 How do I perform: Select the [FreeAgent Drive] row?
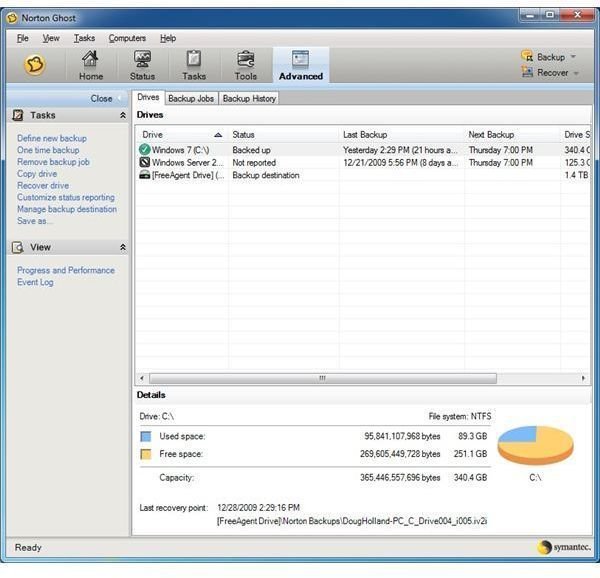pyautogui.click(x=363, y=175)
